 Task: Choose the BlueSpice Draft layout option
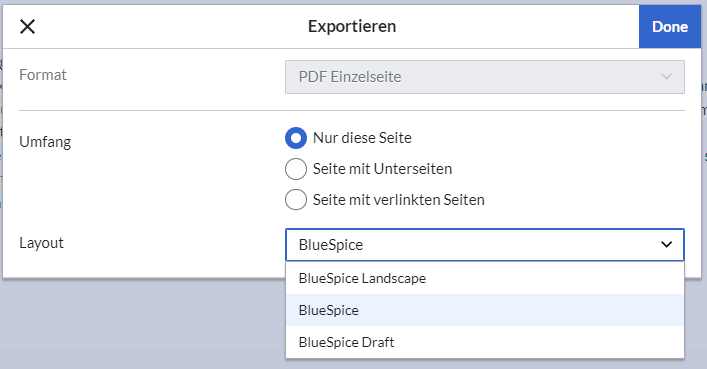(485, 342)
